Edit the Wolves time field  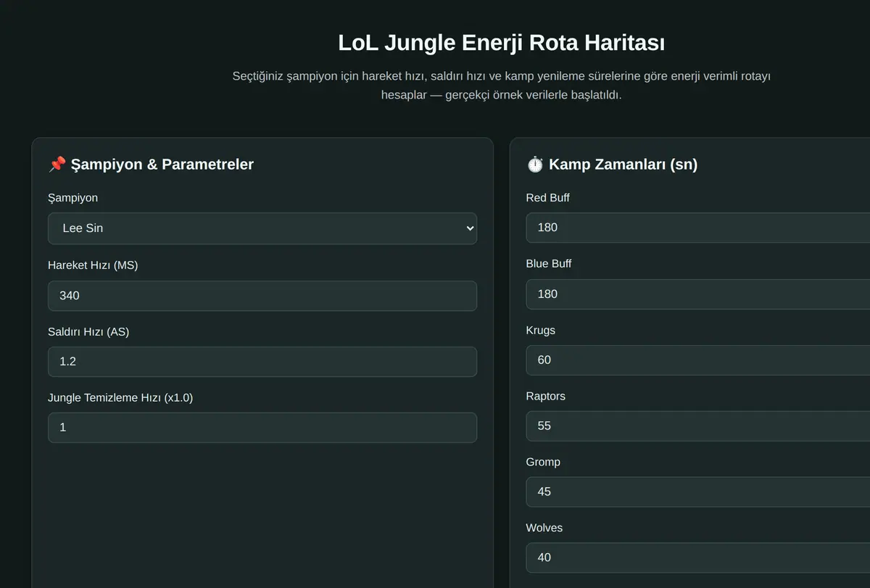698,558
